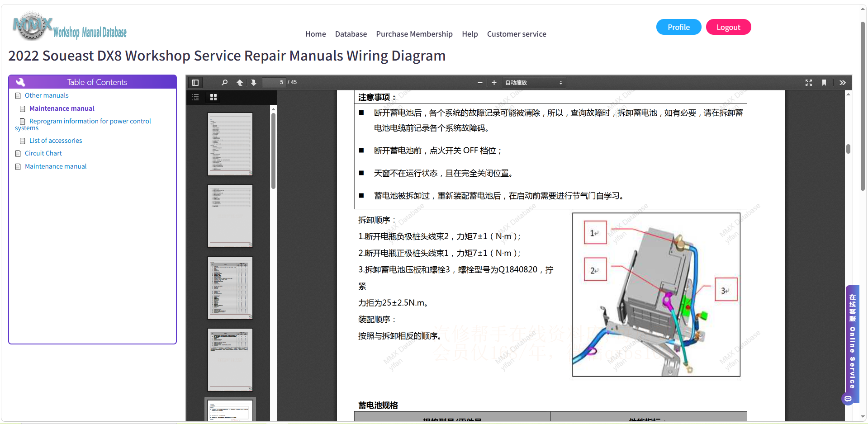This screenshot has height=424, width=868.
Task: Open the 自动缩放 zoom level dropdown
Action: click(534, 83)
